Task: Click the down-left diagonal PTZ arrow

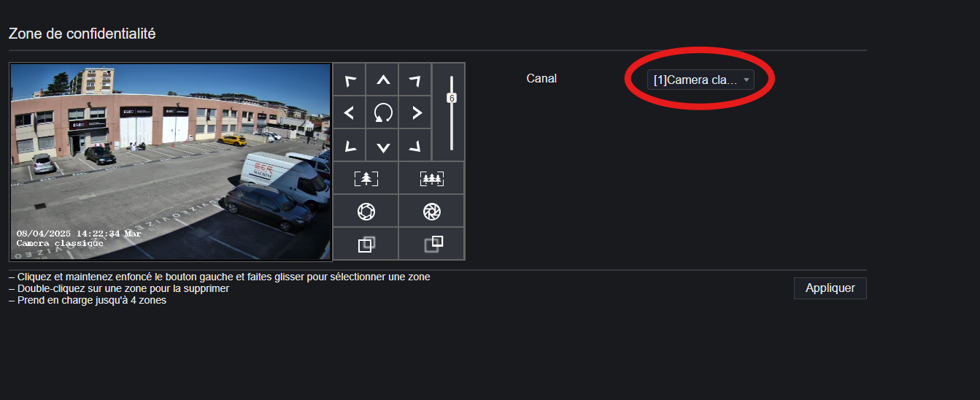Action: pos(350,145)
